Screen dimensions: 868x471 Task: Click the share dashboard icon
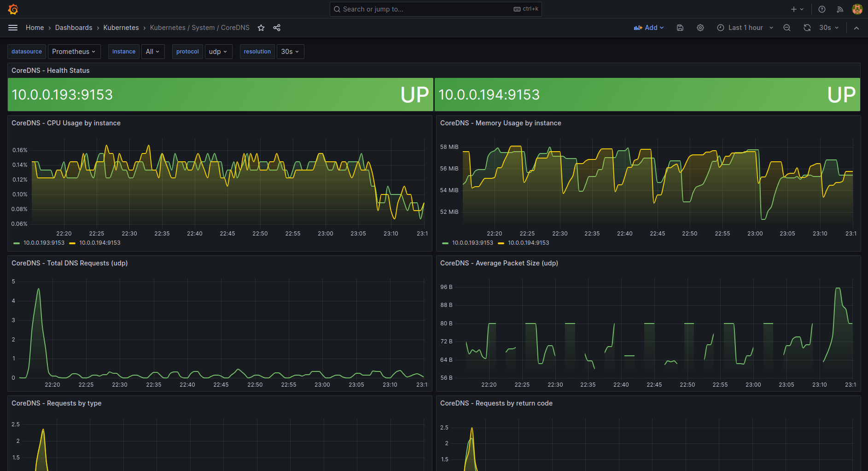(277, 28)
